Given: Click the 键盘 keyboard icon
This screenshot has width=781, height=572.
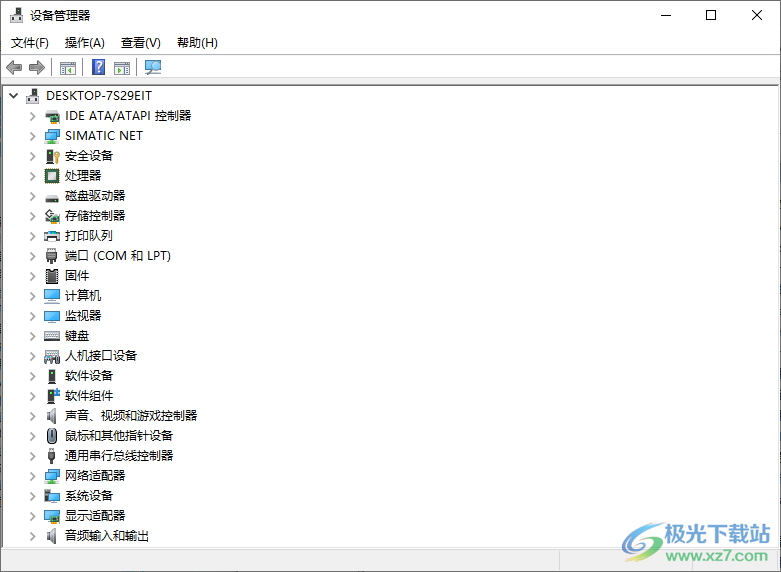Looking at the screenshot, I should pos(52,336).
